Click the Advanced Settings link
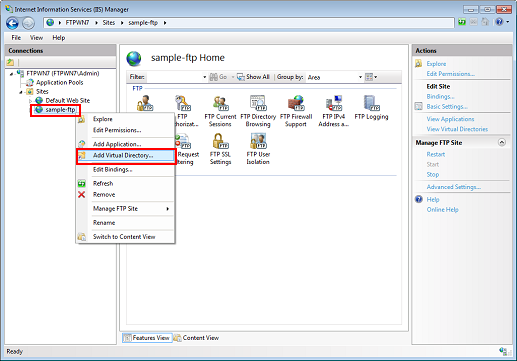 (x=453, y=187)
